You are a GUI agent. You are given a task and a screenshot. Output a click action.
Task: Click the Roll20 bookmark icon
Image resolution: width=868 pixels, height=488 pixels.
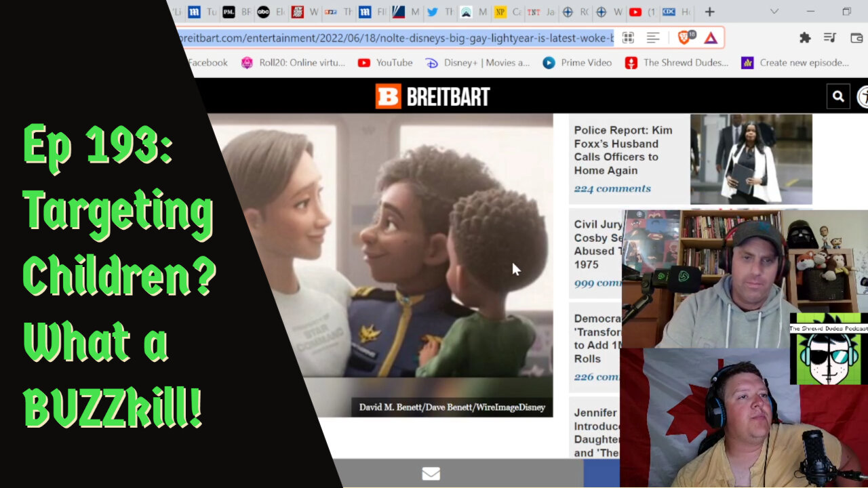[247, 62]
